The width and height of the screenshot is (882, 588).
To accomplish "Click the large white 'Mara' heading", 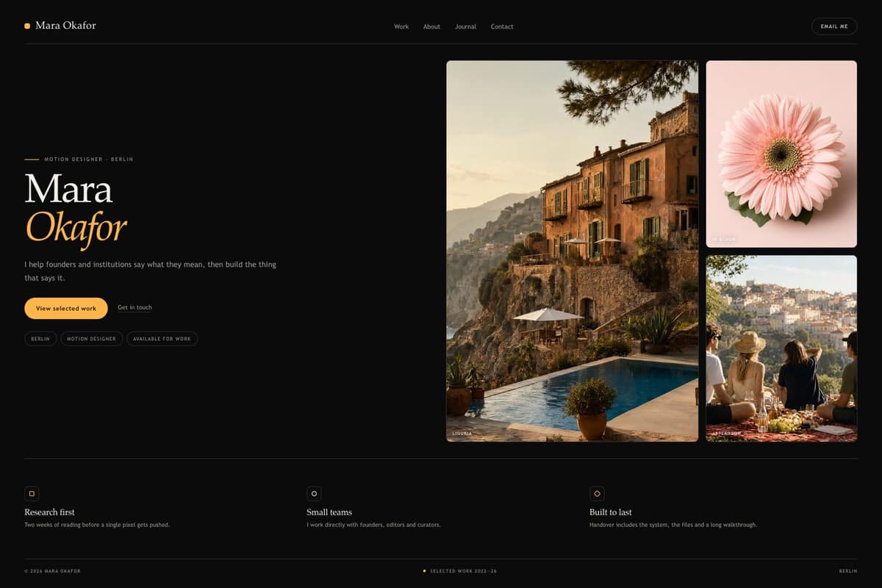I will tap(68, 189).
